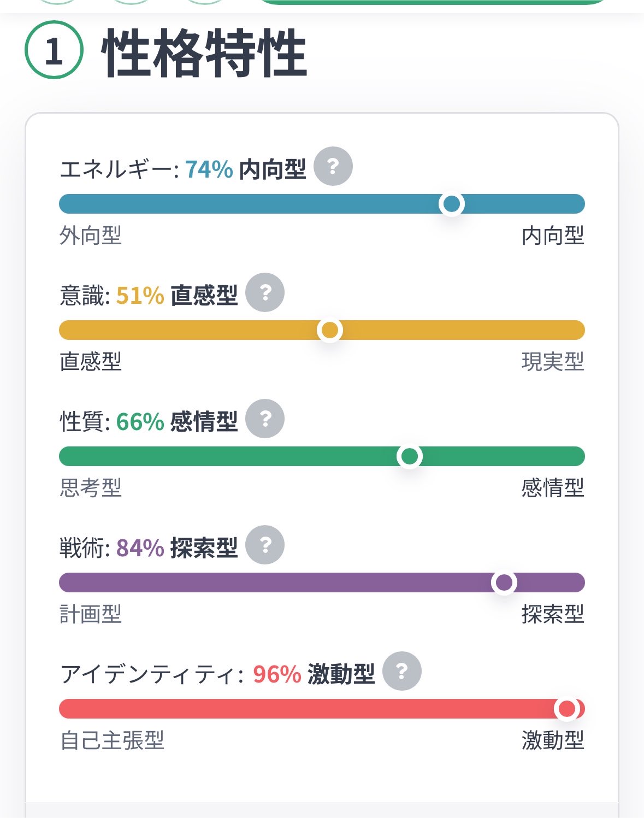Click the 外向型 label under blue bar
The image size is (644, 818).
(x=91, y=236)
